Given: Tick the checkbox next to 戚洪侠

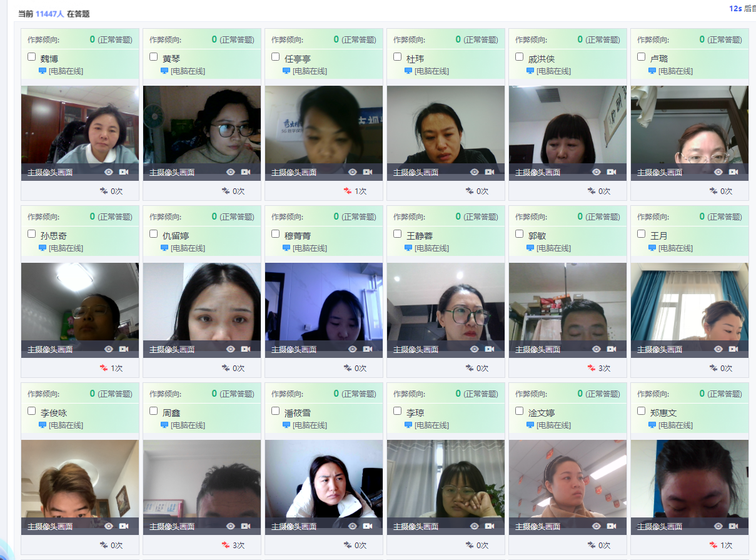Looking at the screenshot, I should point(519,57).
